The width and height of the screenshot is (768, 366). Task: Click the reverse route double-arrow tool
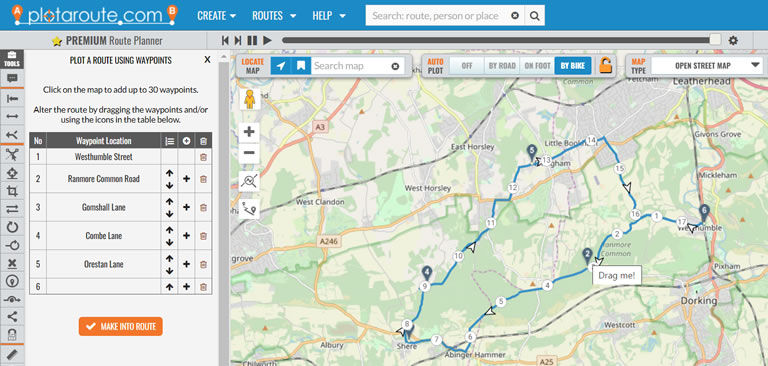pyautogui.click(x=12, y=209)
